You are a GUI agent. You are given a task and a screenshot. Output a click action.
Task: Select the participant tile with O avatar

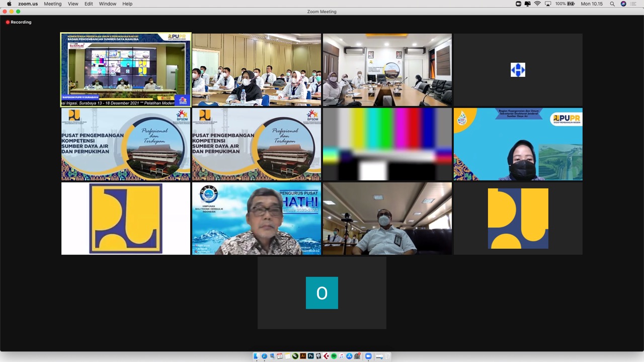click(322, 293)
